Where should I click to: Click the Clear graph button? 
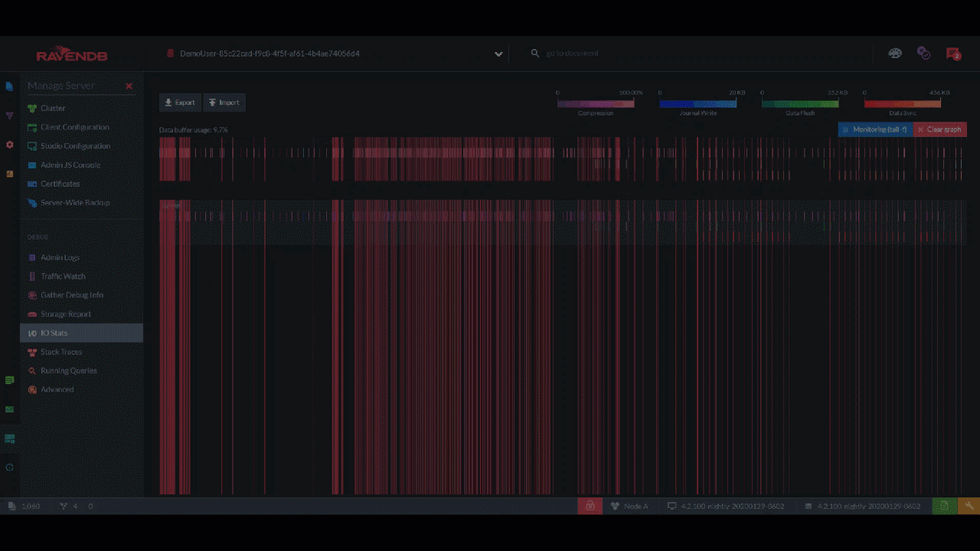point(939,129)
